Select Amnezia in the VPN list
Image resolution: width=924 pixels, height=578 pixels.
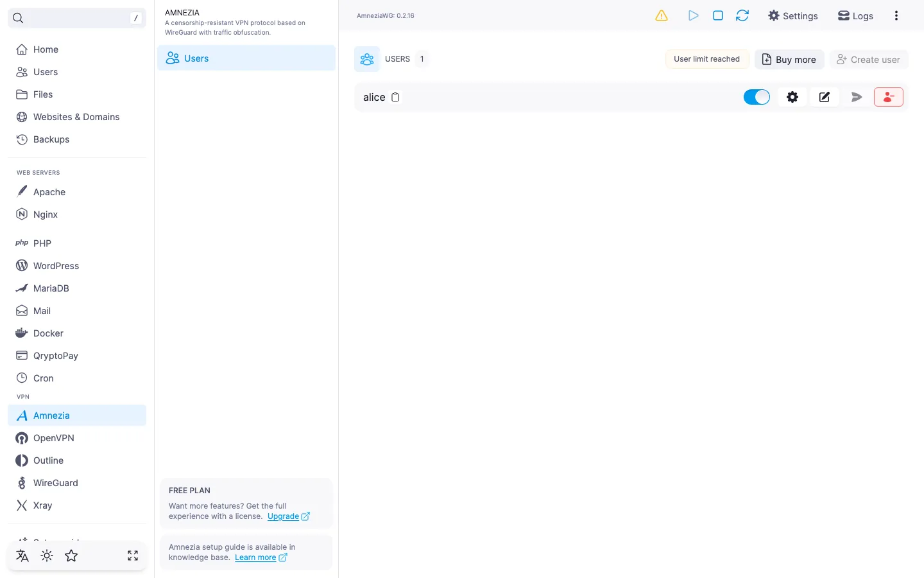tap(77, 416)
